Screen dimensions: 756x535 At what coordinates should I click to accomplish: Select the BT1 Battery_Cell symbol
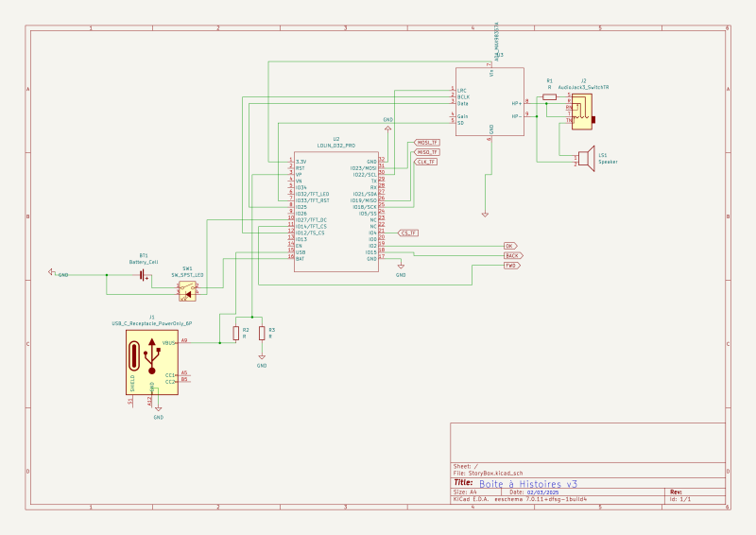pyautogui.click(x=144, y=275)
